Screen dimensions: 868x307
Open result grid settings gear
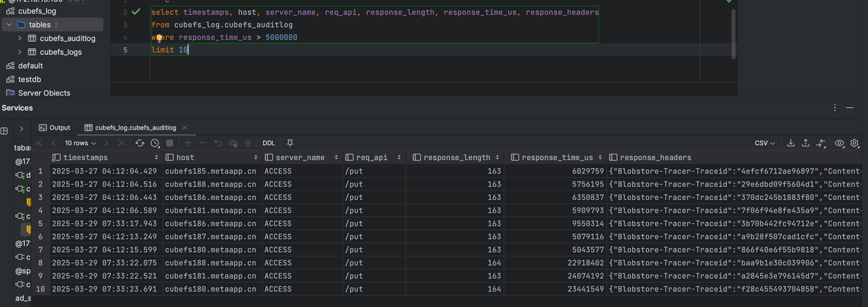[854, 143]
